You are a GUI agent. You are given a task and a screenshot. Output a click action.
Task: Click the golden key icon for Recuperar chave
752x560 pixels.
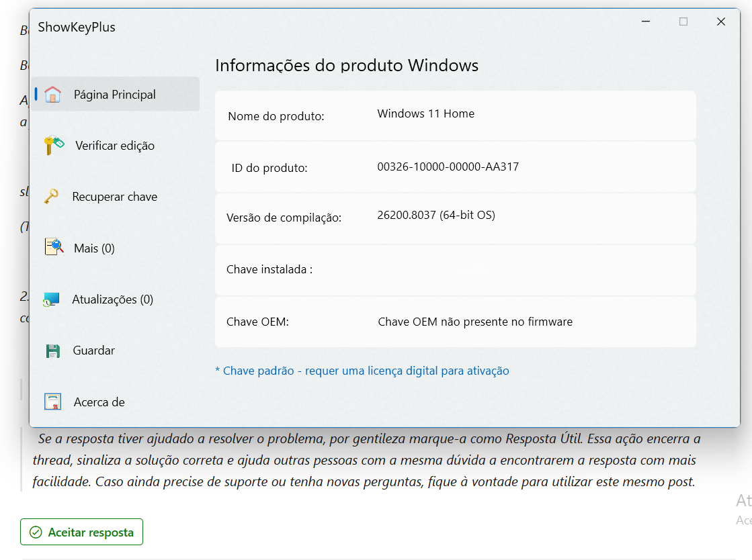(x=51, y=197)
